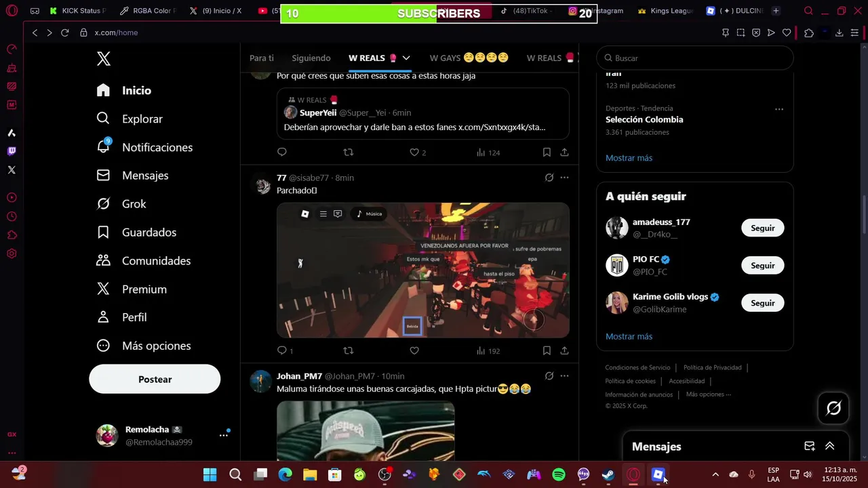Click Mostrar más under trends
Screen dimensions: 868x488
629,158
